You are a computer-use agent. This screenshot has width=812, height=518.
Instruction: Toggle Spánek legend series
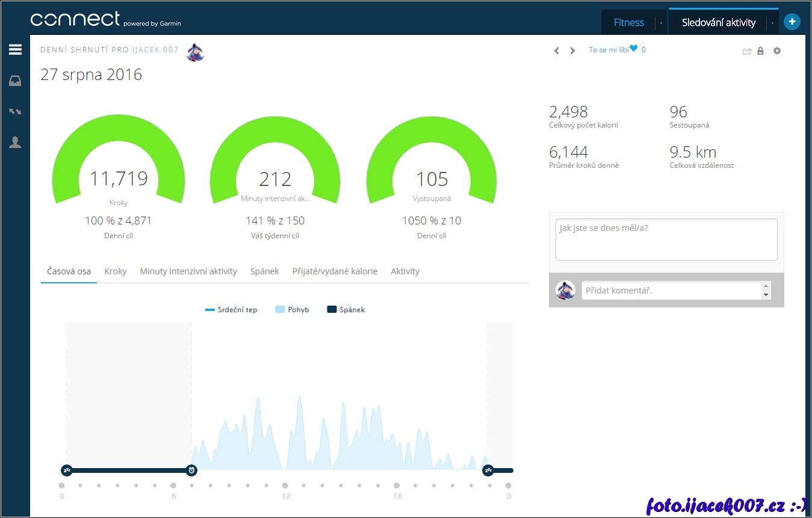tap(346, 310)
